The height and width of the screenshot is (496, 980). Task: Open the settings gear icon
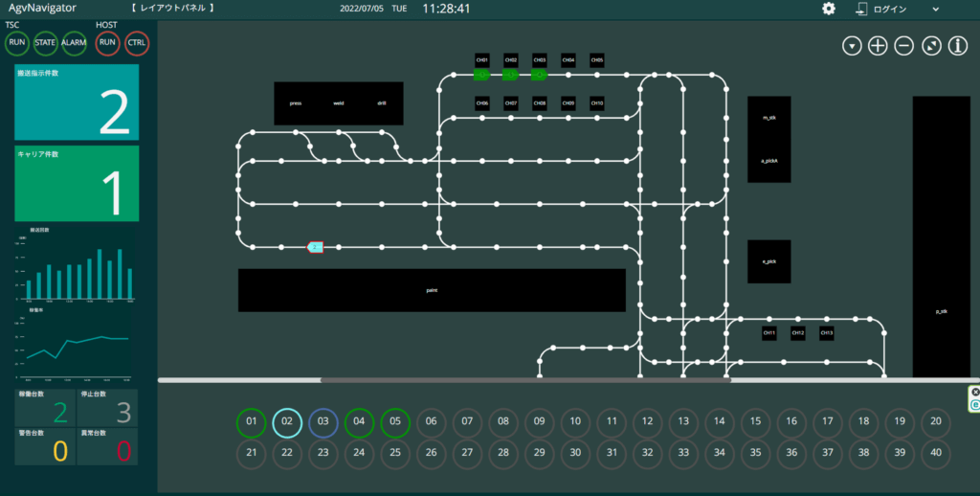[x=829, y=9]
